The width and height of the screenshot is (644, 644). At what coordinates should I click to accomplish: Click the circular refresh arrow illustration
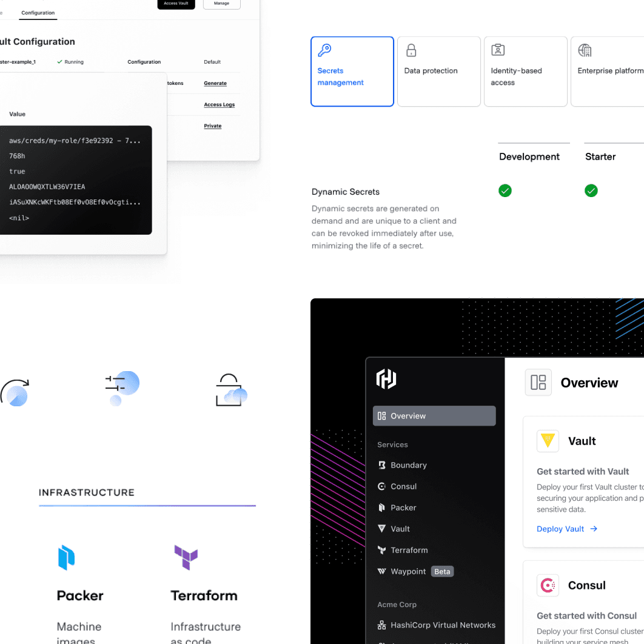pyautogui.click(x=15, y=392)
